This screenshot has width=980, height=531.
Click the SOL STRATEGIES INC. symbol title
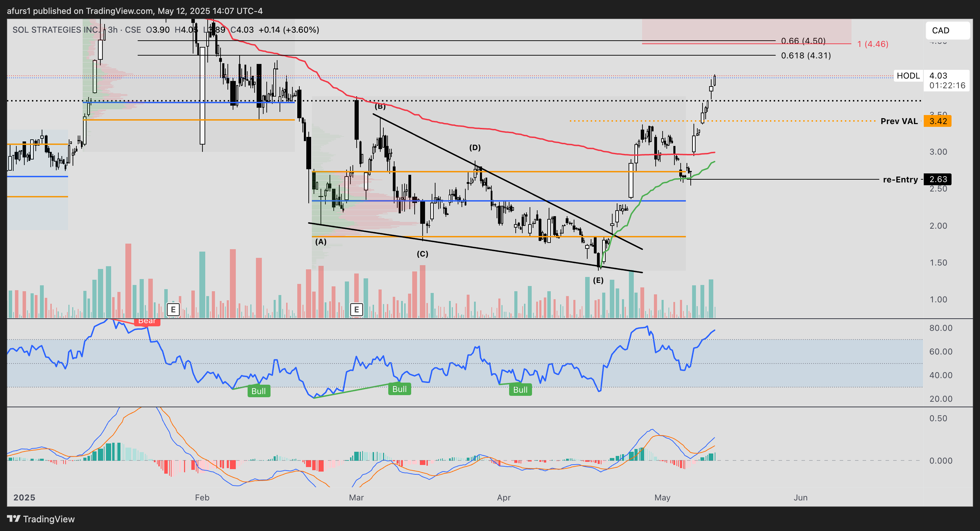56,30
